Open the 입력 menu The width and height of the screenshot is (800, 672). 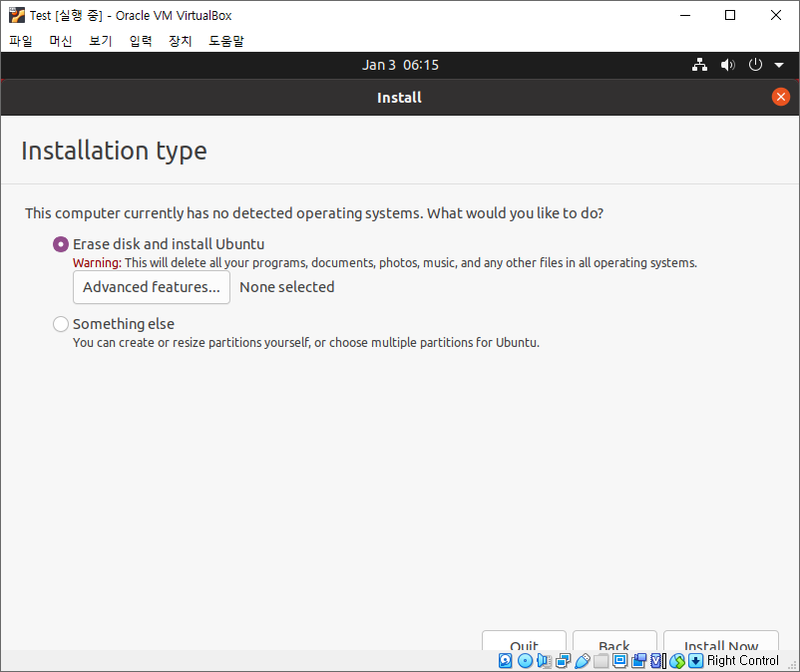[141, 41]
